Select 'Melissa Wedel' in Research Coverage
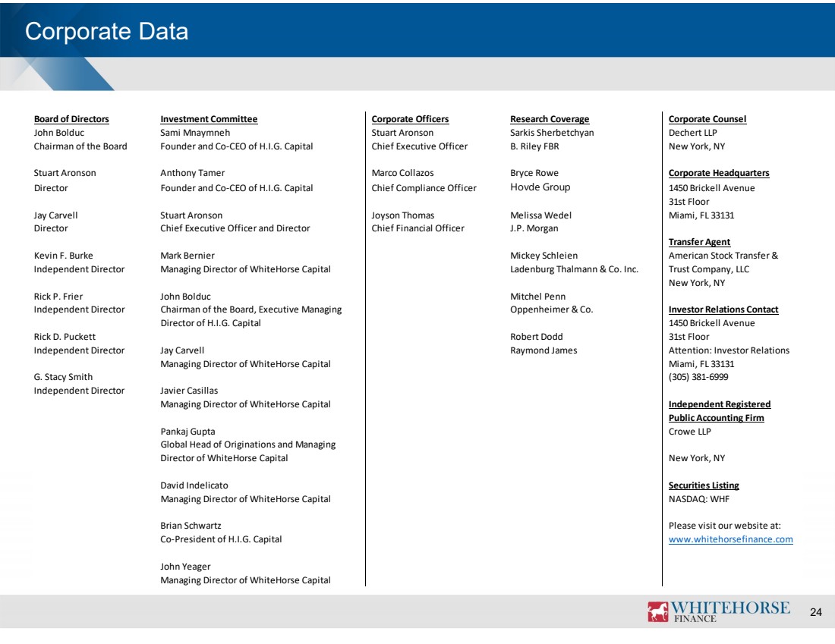This screenshot has height=644, width=835. [x=540, y=215]
